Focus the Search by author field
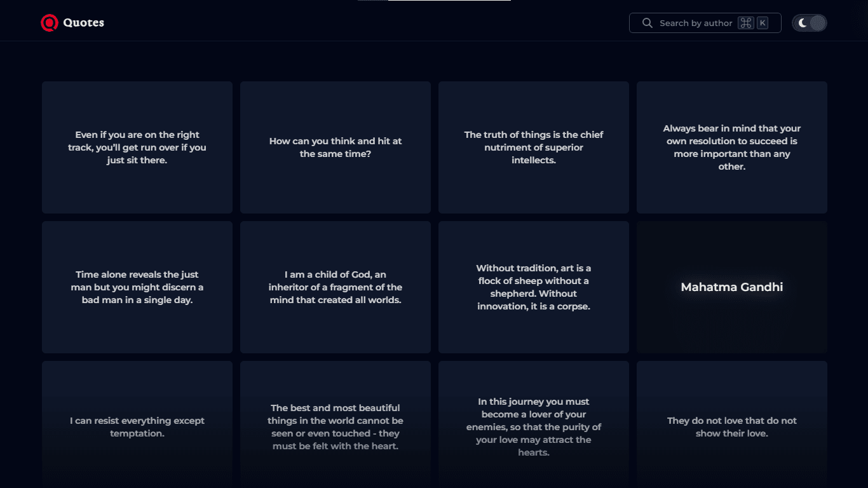The height and width of the screenshot is (488, 868). (x=696, y=23)
